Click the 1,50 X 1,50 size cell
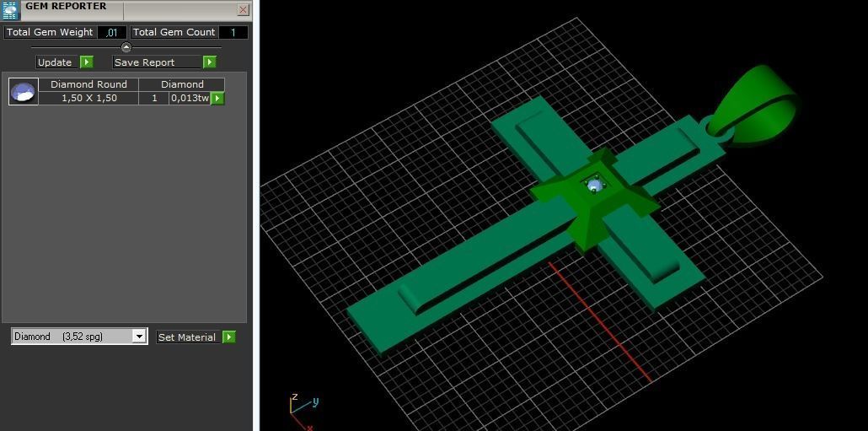The height and width of the screenshot is (431, 868). [88, 98]
